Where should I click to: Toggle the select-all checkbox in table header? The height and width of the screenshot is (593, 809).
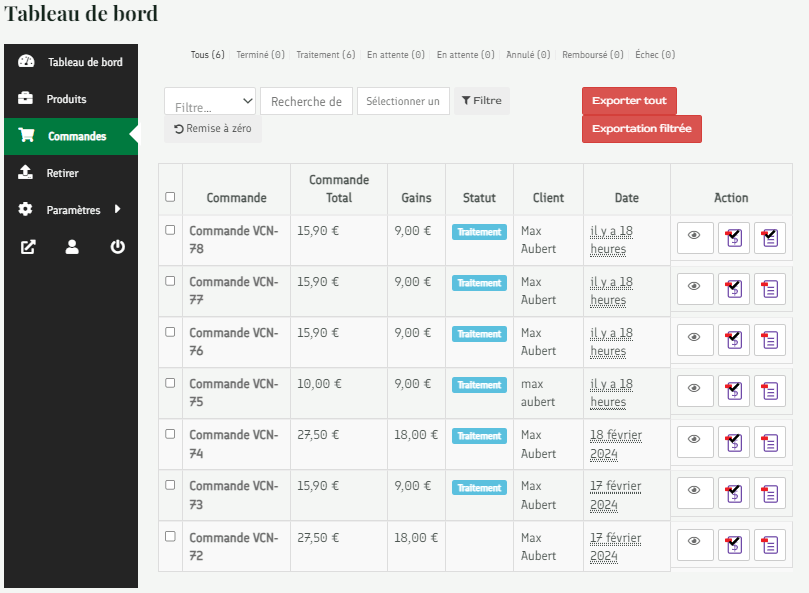click(x=170, y=197)
